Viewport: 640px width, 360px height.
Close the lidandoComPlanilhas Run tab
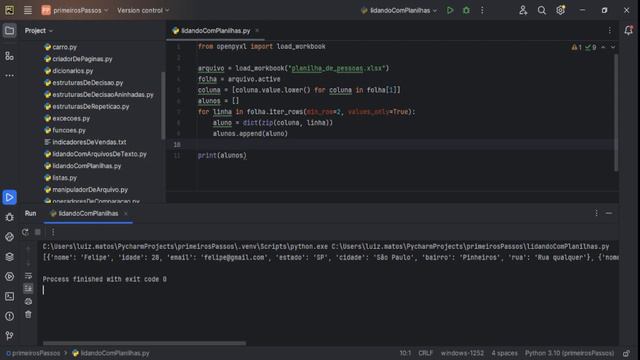tap(126, 213)
